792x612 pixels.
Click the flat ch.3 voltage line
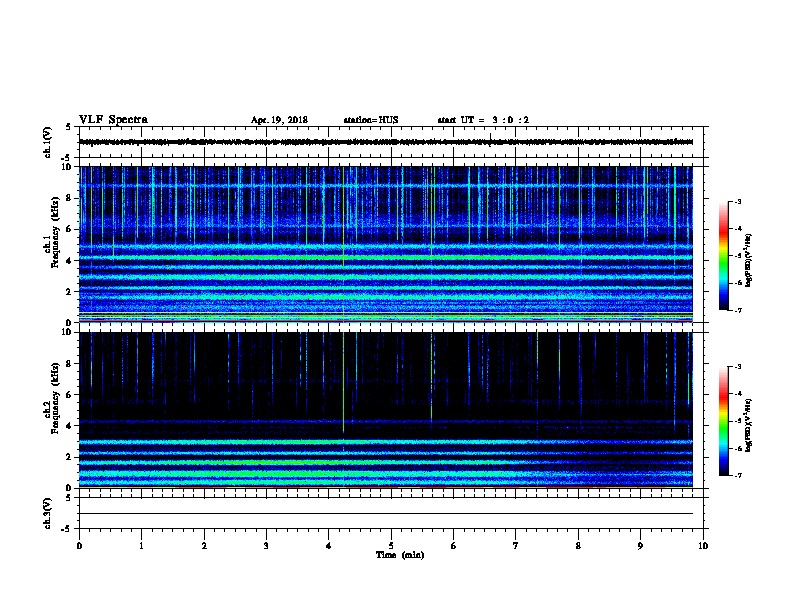386,514
